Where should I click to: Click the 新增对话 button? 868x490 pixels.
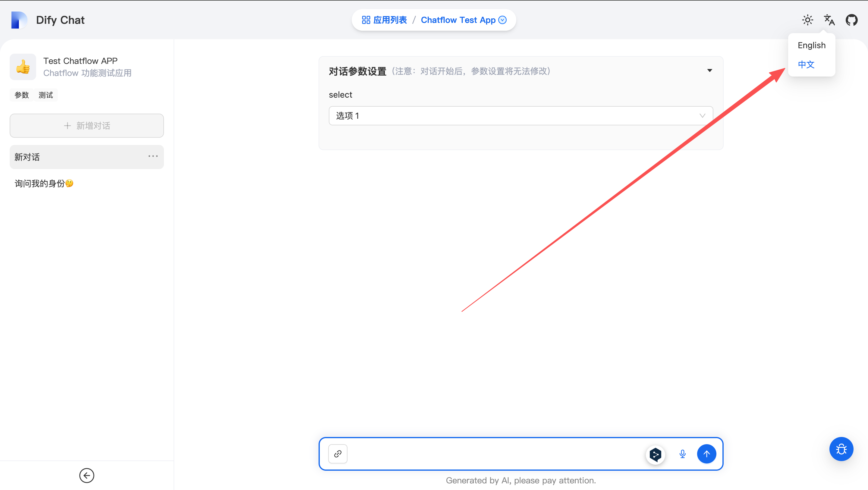tap(86, 125)
